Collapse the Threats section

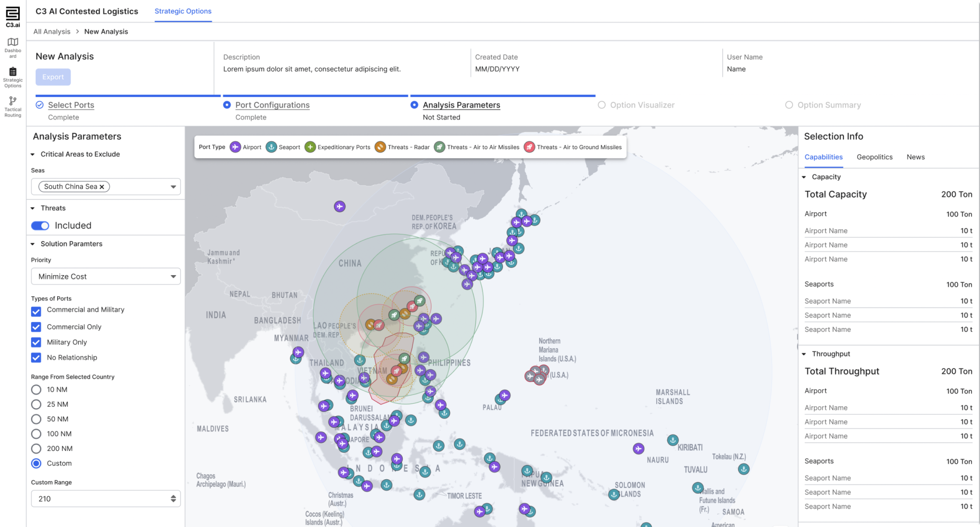coord(33,208)
